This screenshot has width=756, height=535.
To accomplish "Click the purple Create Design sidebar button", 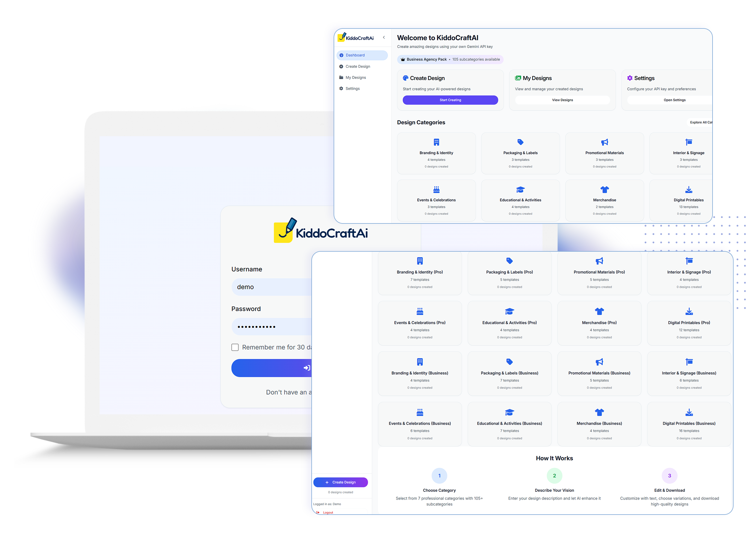I will click(x=340, y=482).
